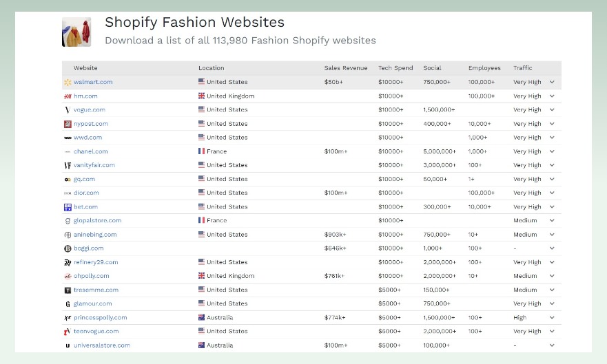Click the US flag in walmart.com row
The image size is (607, 364).
(201, 81)
